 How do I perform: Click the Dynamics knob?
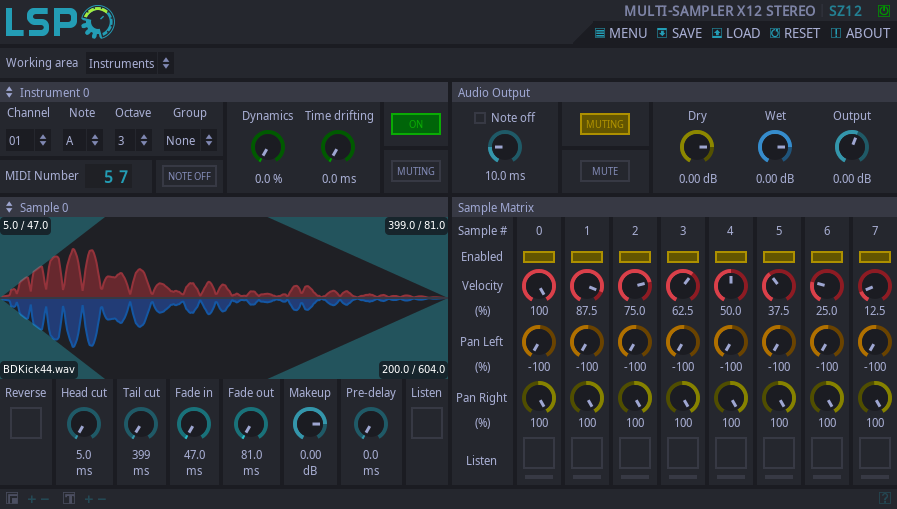(x=268, y=147)
